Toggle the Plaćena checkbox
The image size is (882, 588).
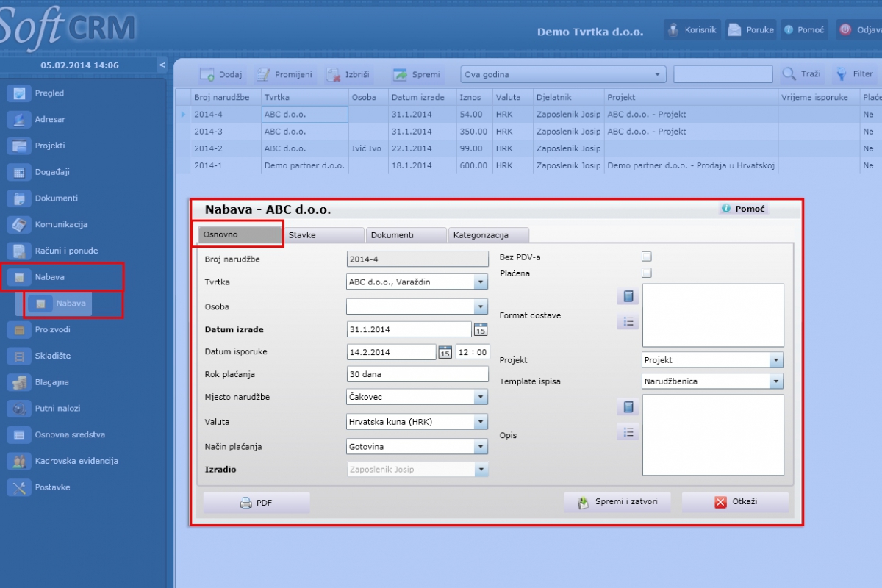[x=647, y=273]
